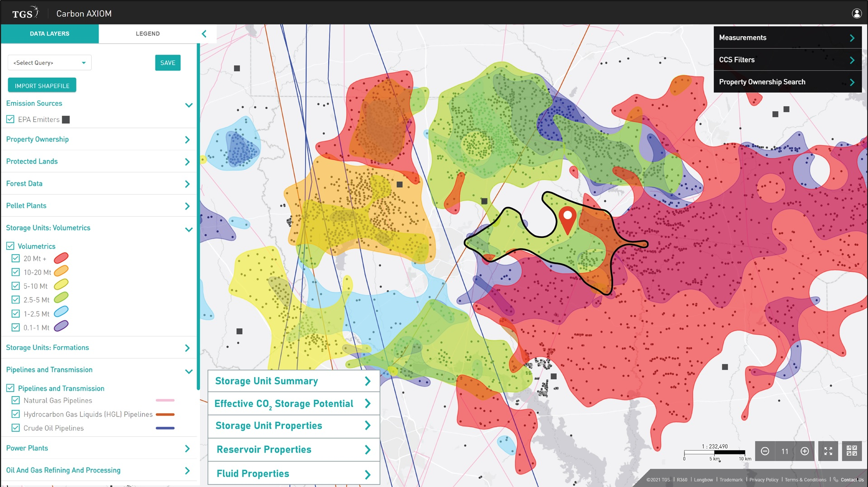Click the Save query button
Image resolution: width=868 pixels, height=487 pixels.
coord(168,63)
